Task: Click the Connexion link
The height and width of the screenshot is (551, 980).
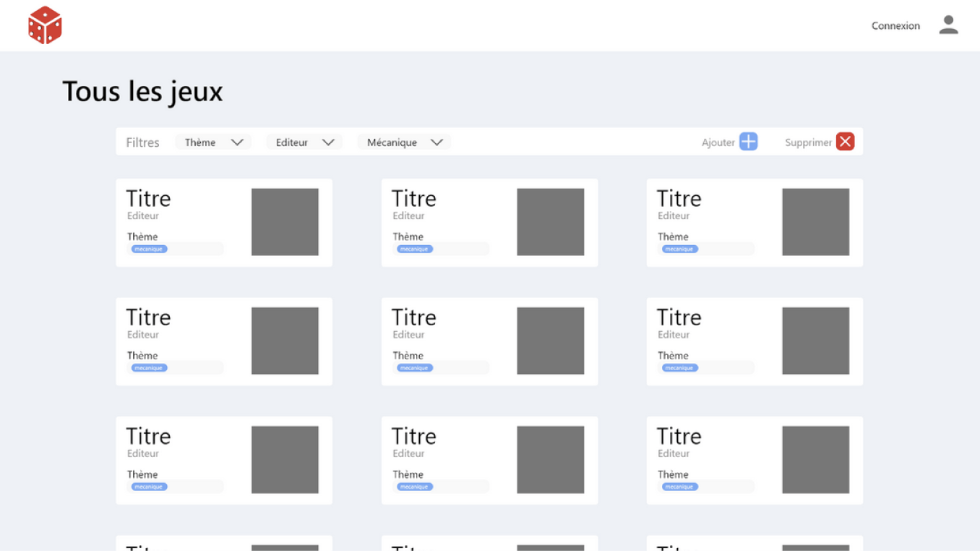Action: (895, 26)
